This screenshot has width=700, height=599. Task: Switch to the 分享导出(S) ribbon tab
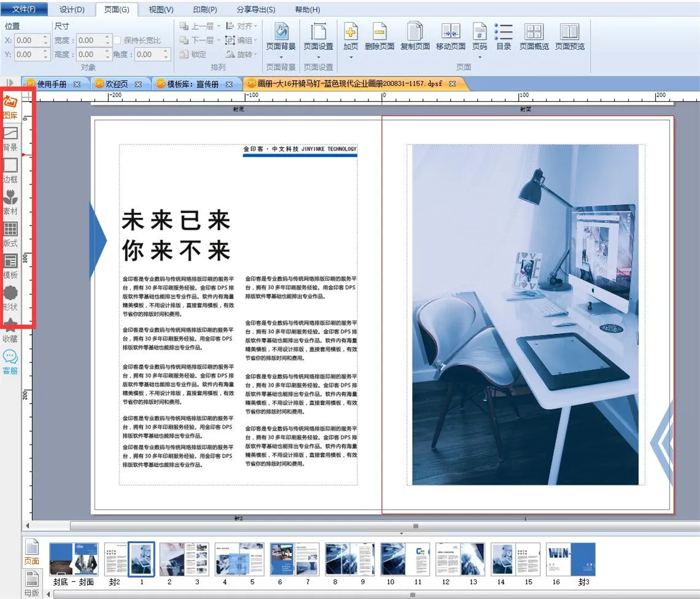tap(256, 9)
